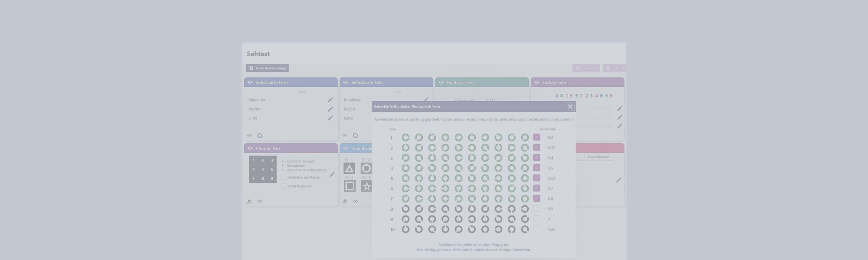This screenshot has height=260, width=868.
Task: Click the mountain icon under Phorien Fern
Action: click(249, 202)
